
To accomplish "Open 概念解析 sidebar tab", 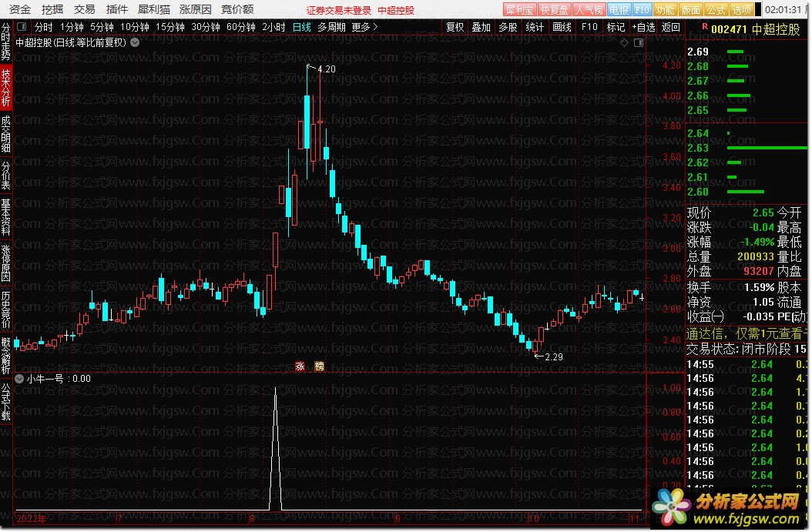I will tap(5, 356).
